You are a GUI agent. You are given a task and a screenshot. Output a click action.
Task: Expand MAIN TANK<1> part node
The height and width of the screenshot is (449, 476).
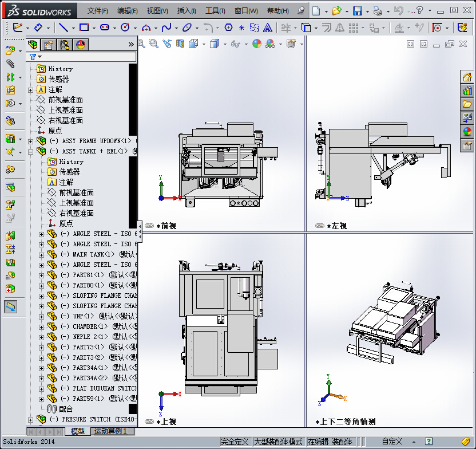click(41, 255)
